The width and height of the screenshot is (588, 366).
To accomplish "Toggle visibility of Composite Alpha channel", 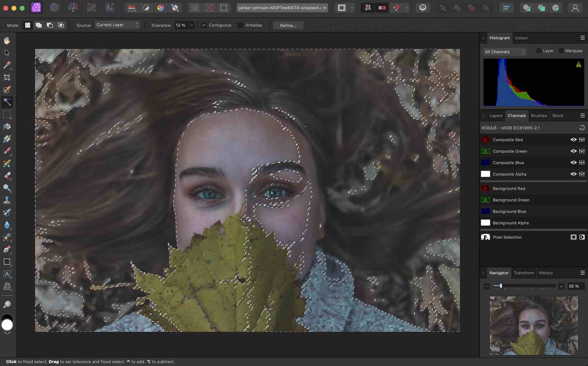I will (574, 174).
